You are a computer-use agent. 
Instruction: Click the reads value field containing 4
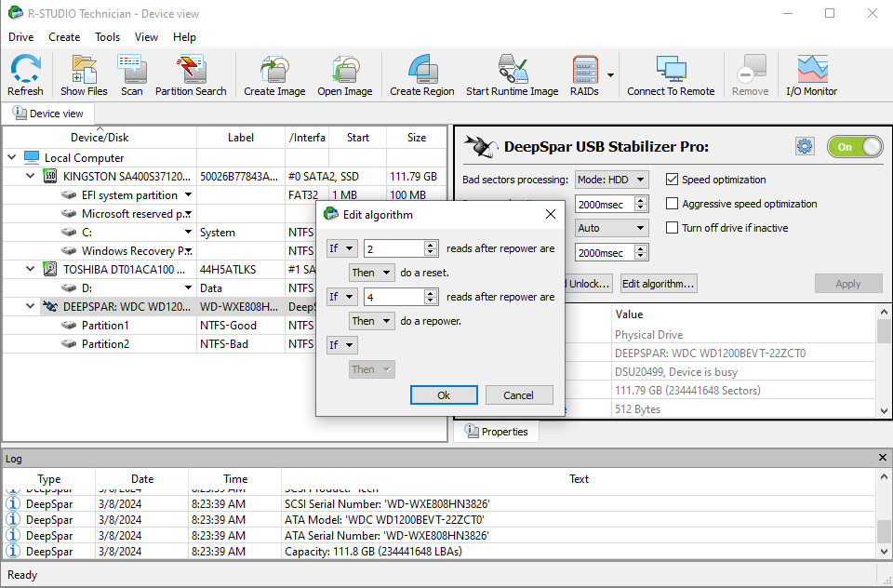pyautogui.click(x=394, y=297)
